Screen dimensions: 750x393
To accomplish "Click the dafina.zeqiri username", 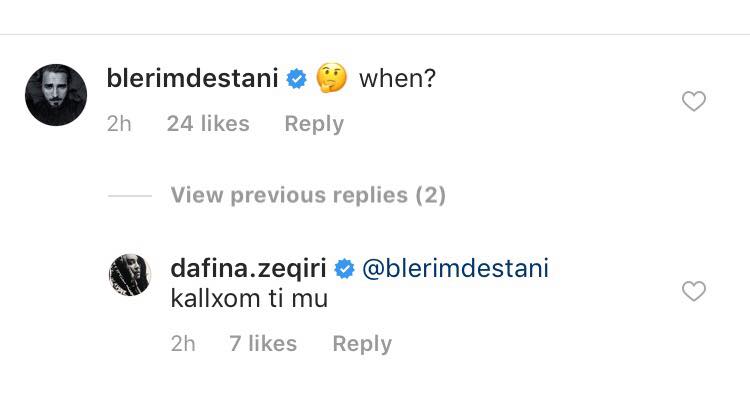I will tap(248, 268).
